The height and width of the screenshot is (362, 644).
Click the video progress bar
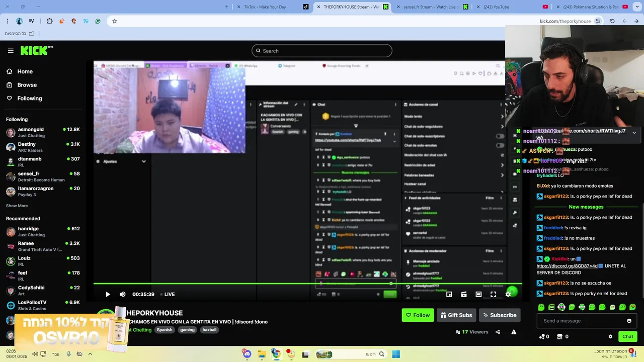pos(307,284)
